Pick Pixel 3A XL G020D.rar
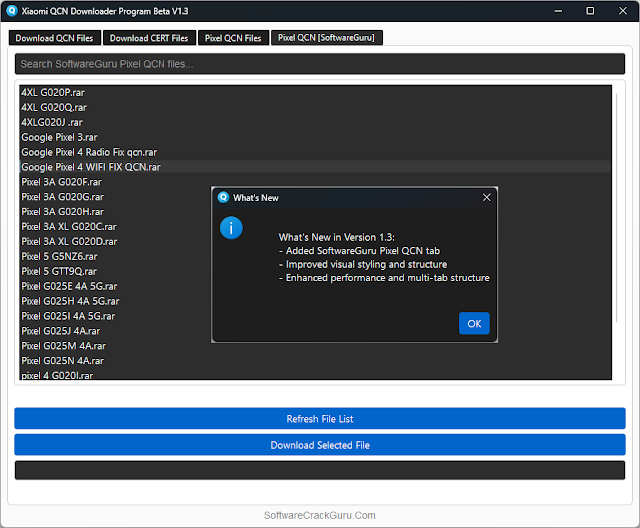The image size is (640, 528). point(315,242)
